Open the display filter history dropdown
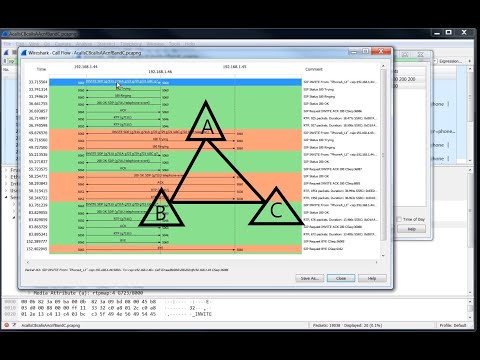 pos(435,61)
